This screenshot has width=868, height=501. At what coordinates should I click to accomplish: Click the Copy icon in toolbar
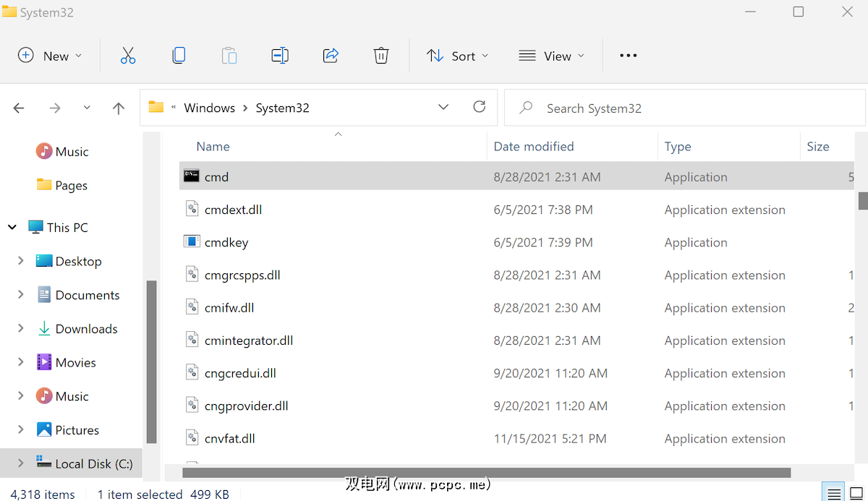point(179,56)
